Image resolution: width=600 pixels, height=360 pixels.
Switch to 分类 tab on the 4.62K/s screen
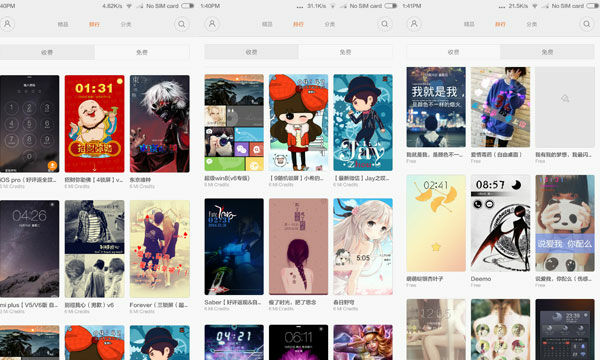(x=126, y=24)
